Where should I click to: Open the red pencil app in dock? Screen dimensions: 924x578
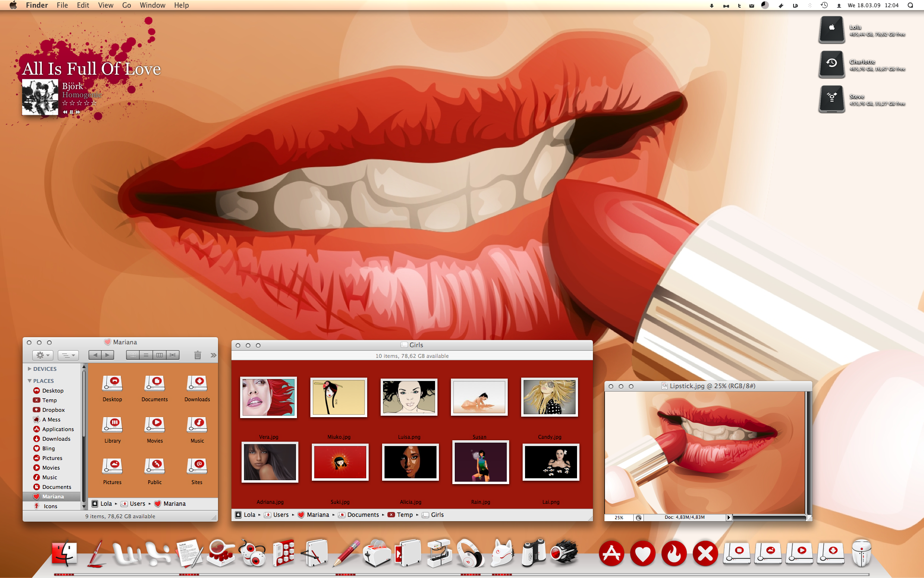[346, 553]
